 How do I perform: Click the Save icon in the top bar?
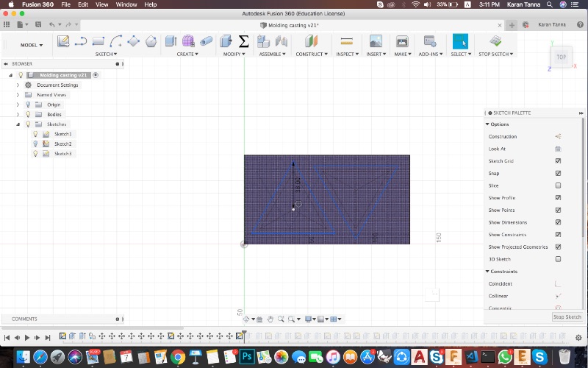coord(38,24)
